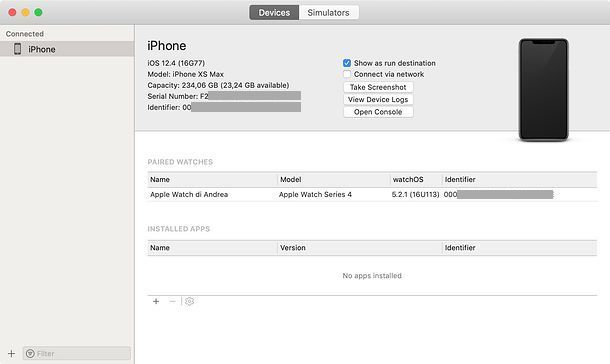Click the large iPhone title heading

point(167,46)
